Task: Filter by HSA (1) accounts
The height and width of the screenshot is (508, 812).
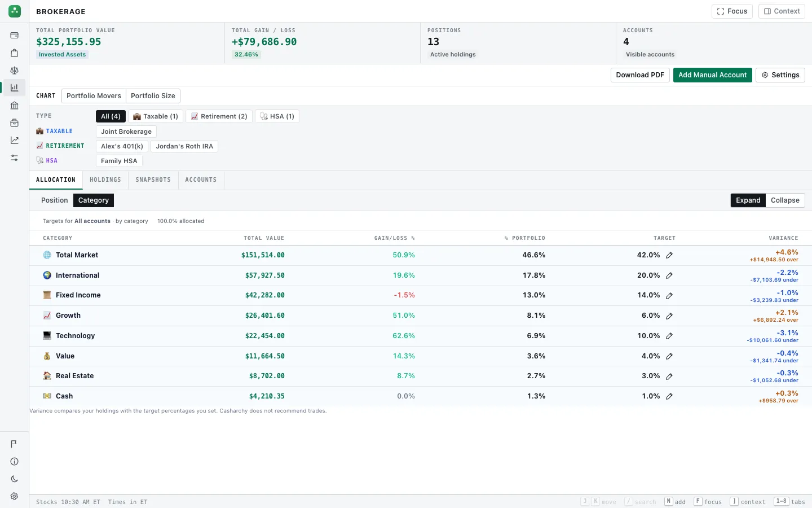Action: (x=277, y=116)
